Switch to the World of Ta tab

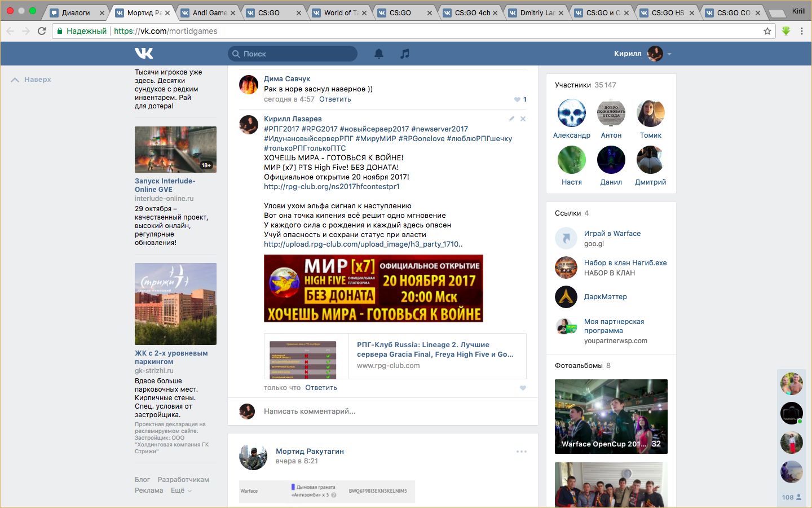[339, 12]
